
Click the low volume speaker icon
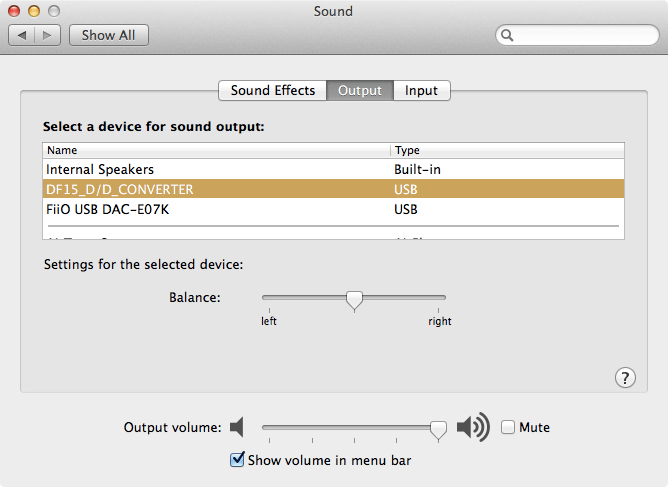pyautogui.click(x=236, y=427)
